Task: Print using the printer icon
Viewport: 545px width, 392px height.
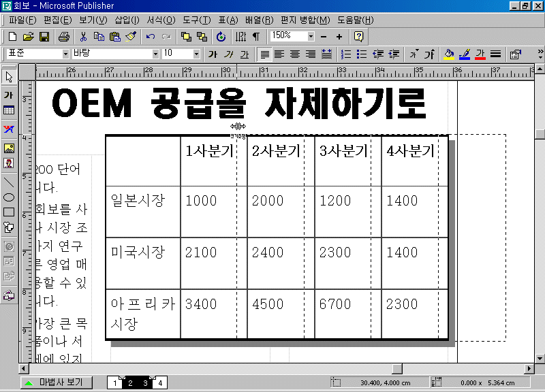Action: (x=64, y=37)
